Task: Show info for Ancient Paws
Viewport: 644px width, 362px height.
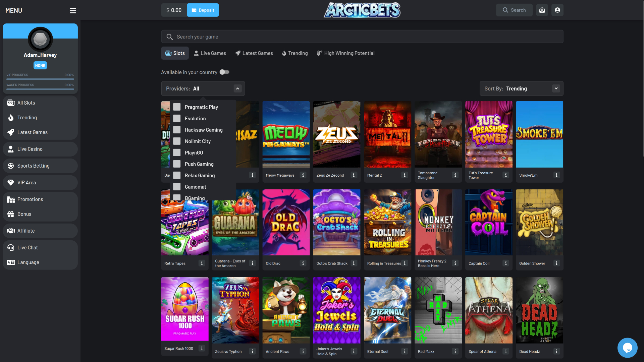Action: 303,352
